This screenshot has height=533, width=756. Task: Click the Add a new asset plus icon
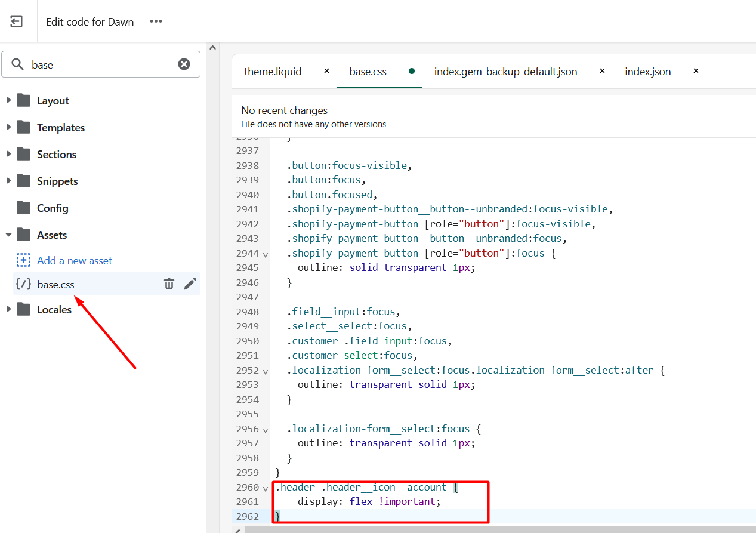23,260
